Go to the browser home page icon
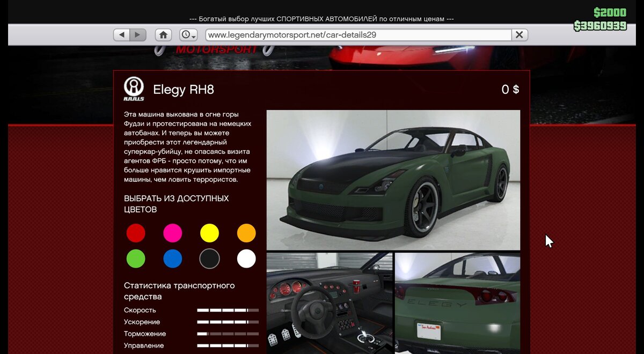 [x=163, y=35]
